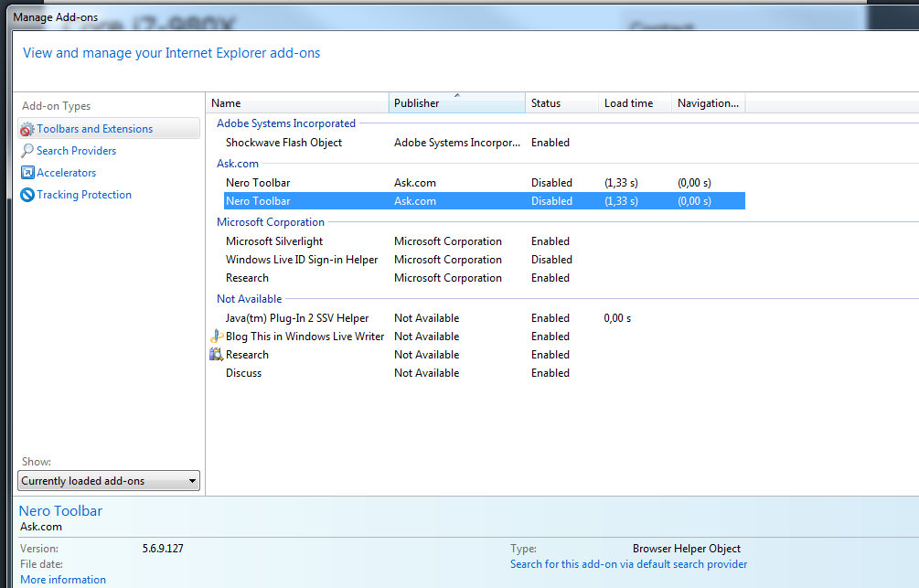Click the Nero Toolbar heading in details pane
The image size is (919, 588).
point(60,510)
